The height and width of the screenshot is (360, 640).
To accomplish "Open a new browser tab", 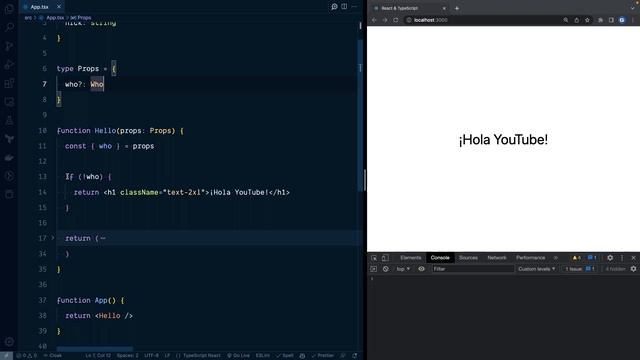I will 457,8.
